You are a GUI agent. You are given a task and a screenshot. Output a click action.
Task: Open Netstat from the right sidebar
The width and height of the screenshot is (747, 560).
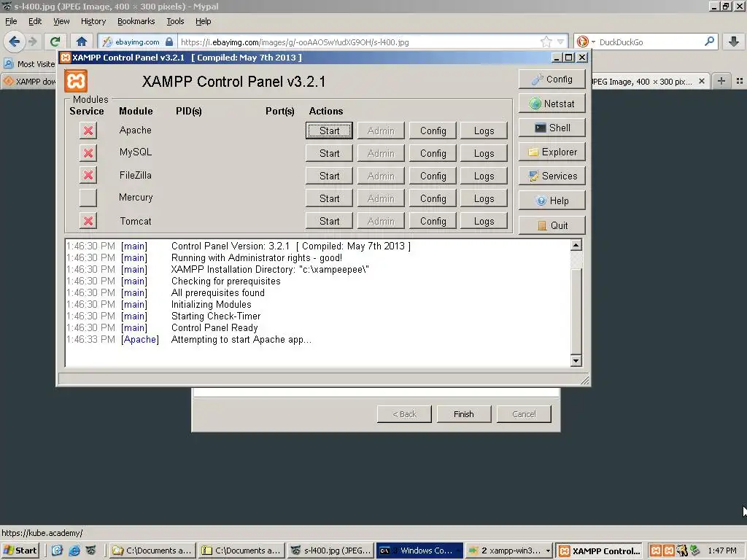(x=551, y=104)
